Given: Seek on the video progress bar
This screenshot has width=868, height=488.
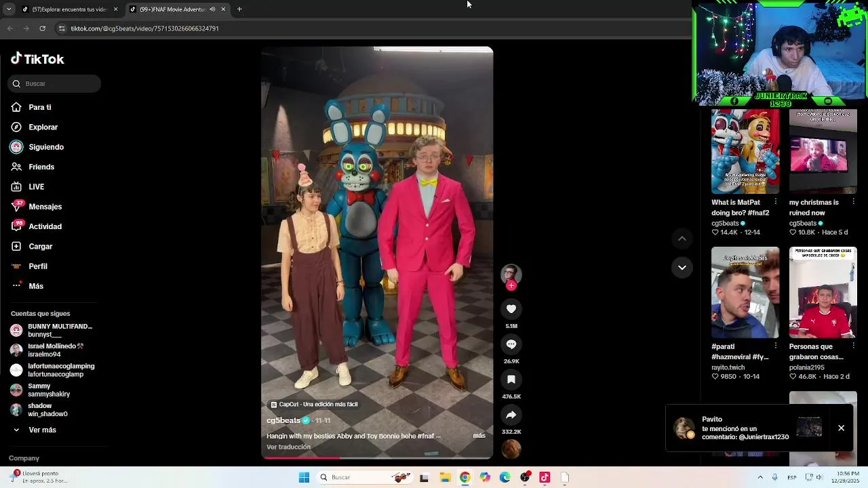Looking at the screenshot, I should pyautogui.click(x=377, y=457).
